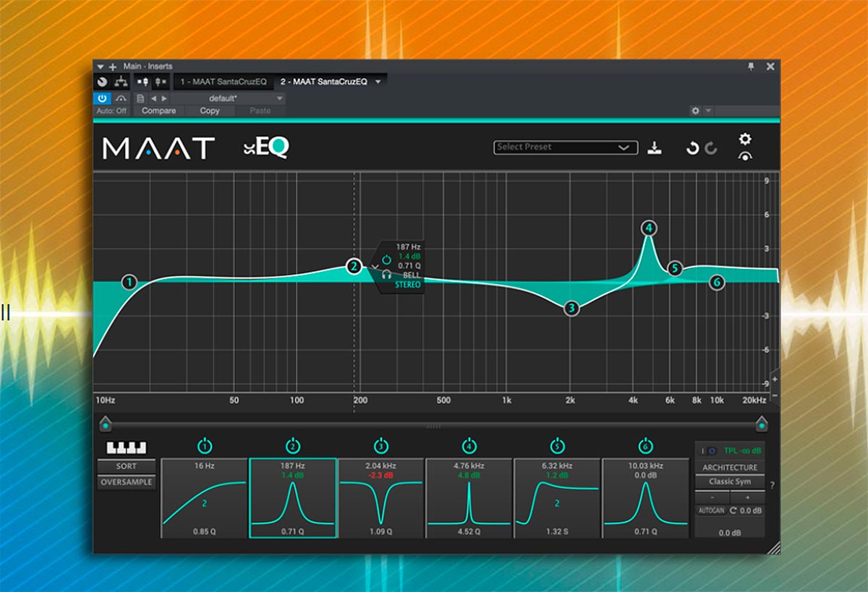Click the 6.32 kHz shelf band thumbnail
Viewport: 868px width, 592px height.
click(557, 498)
